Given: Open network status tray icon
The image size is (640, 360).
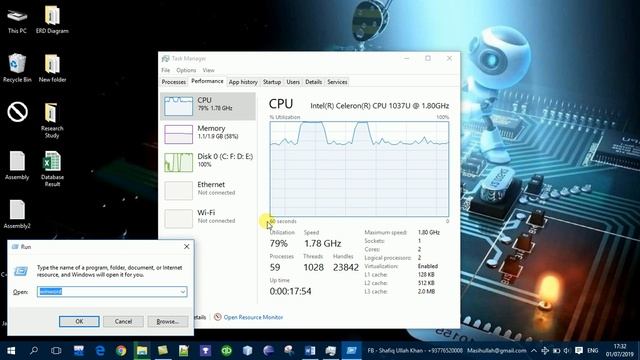Looking at the screenshot, I should 545,351.
